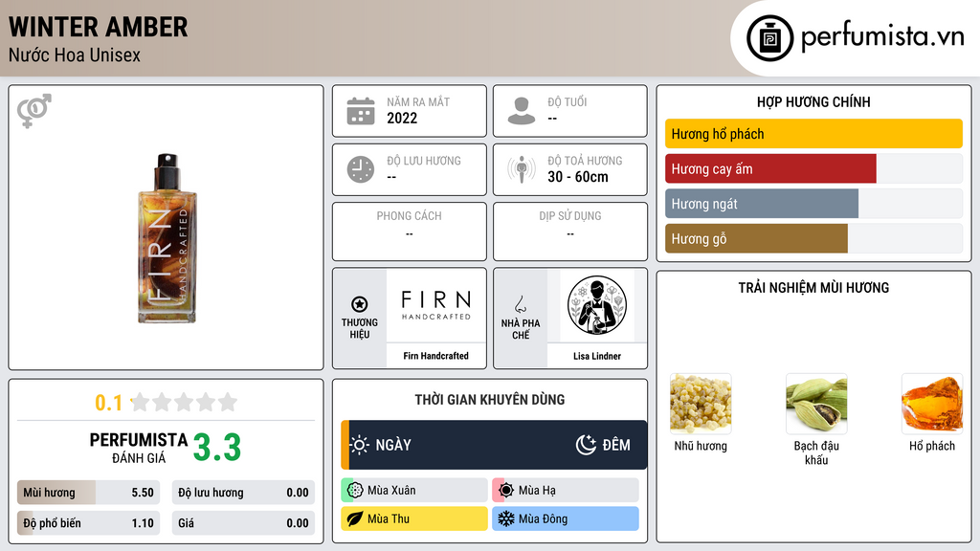This screenshot has height=551, width=980.
Task: Select the Mùa Thu season button
Action: click(x=414, y=518)
